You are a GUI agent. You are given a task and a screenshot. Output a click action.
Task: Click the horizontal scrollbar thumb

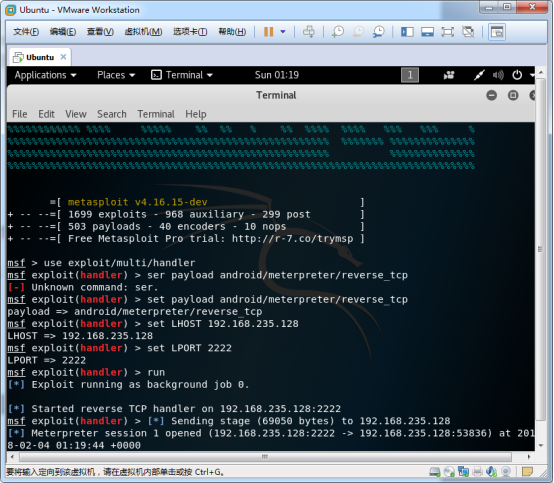265,457
